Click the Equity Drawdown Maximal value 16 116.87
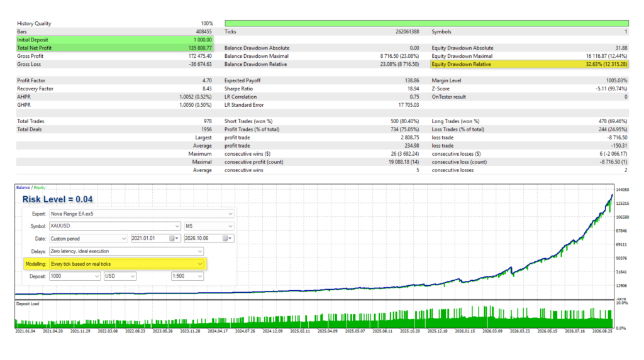Image resolution: width=644 pixels, height=360 pixels. 607,57
